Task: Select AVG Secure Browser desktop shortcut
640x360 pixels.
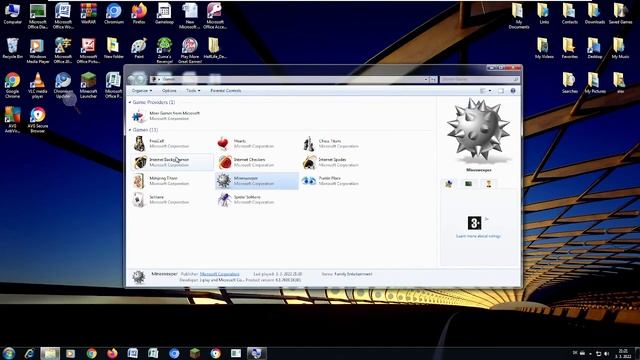Action: click(x=38, y=120)
